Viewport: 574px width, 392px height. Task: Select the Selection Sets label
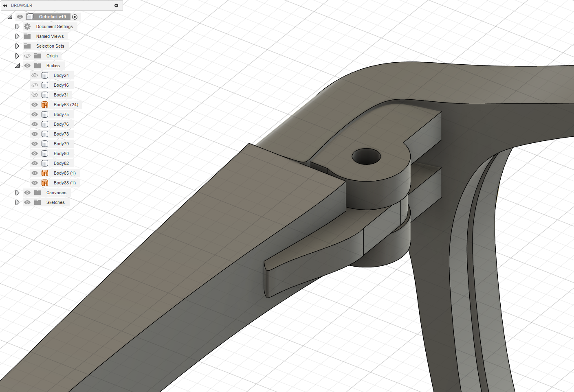point(50,46)
